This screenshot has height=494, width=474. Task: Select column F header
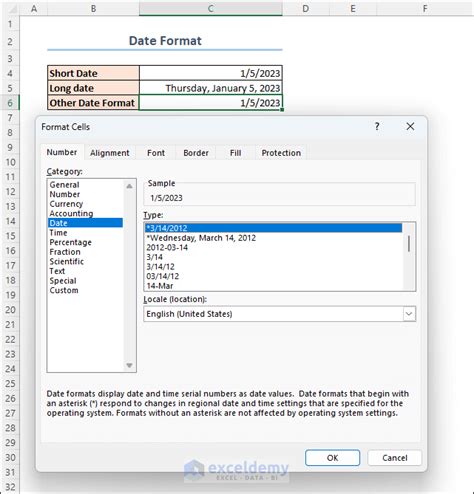click(x=425, y=8)
